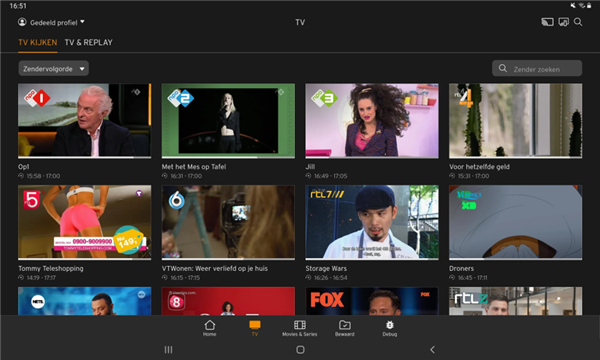This screenshot has height=360, width=600.
Task: Tap the Android back navigation arrow
Action: [432, 349]
